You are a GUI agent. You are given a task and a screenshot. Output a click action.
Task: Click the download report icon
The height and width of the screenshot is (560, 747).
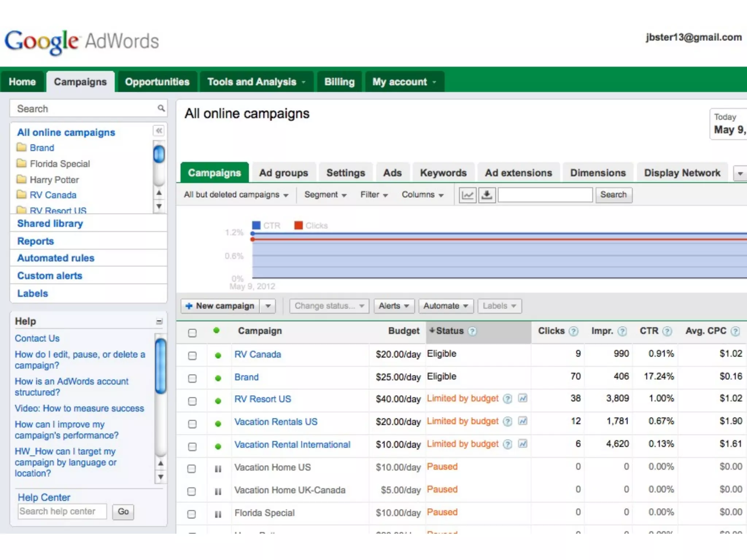[x=487, y=195]
